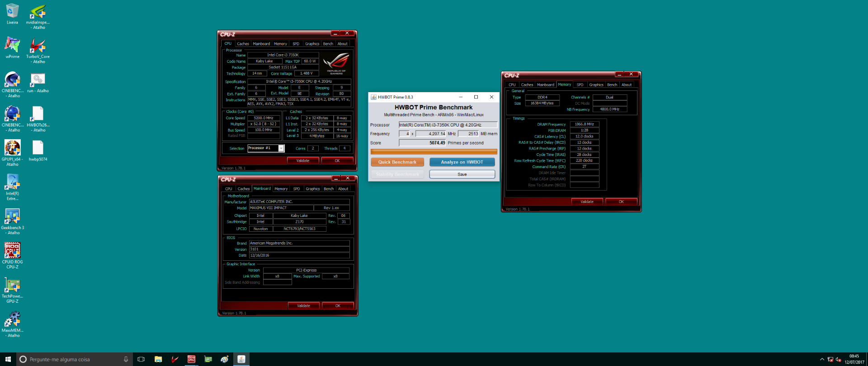
Task: Start the Quick Benchmark in HWBOT Prime
Action: pyautogui.click(x=397, y=162)
